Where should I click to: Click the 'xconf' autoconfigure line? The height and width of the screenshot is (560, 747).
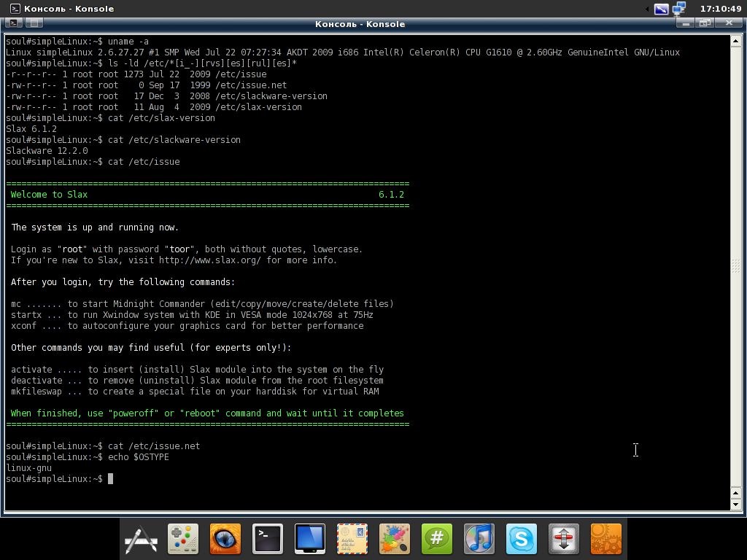click(187, 325)
